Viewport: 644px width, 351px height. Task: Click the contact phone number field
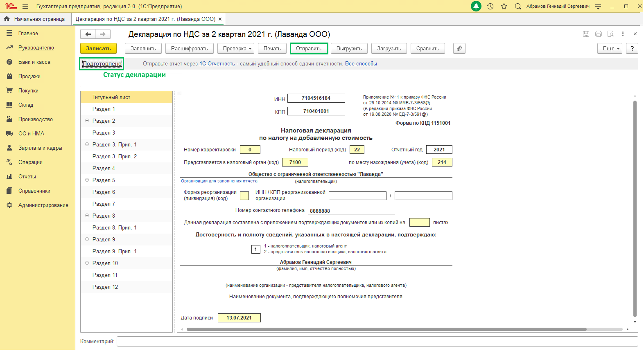pos(352,211)
